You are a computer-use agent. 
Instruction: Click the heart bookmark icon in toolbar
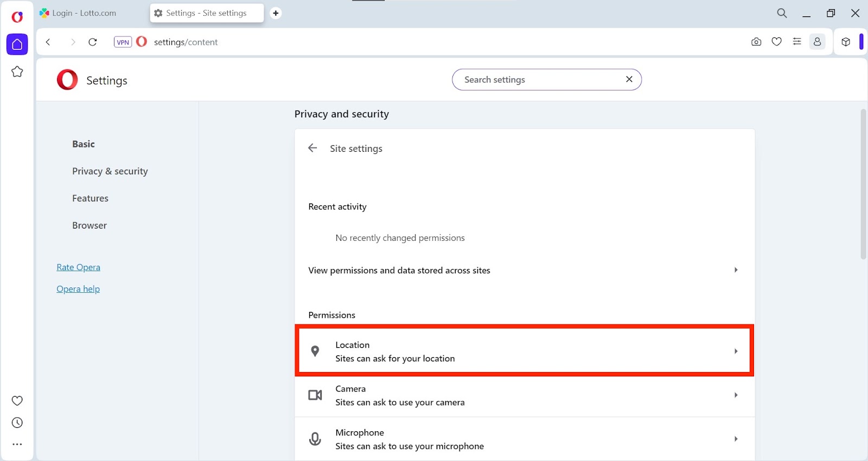777,42
